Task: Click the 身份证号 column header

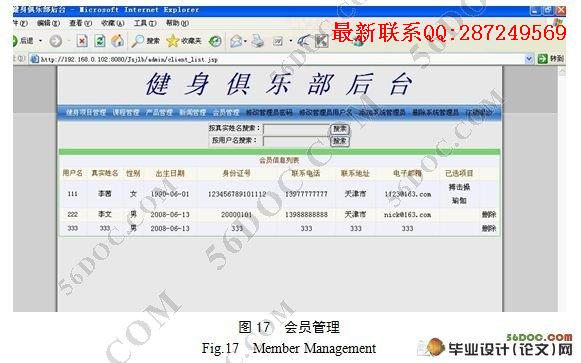Action: click(237, 173)
